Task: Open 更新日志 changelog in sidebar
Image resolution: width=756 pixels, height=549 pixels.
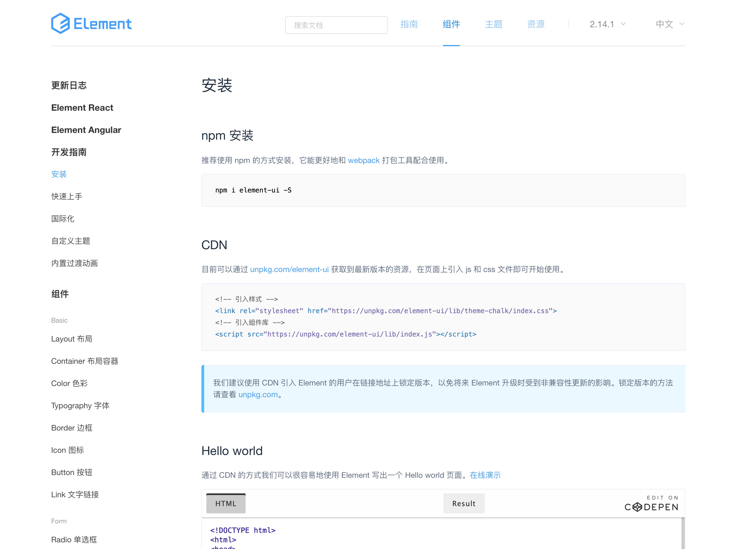Action: click(x=69, y=85)
